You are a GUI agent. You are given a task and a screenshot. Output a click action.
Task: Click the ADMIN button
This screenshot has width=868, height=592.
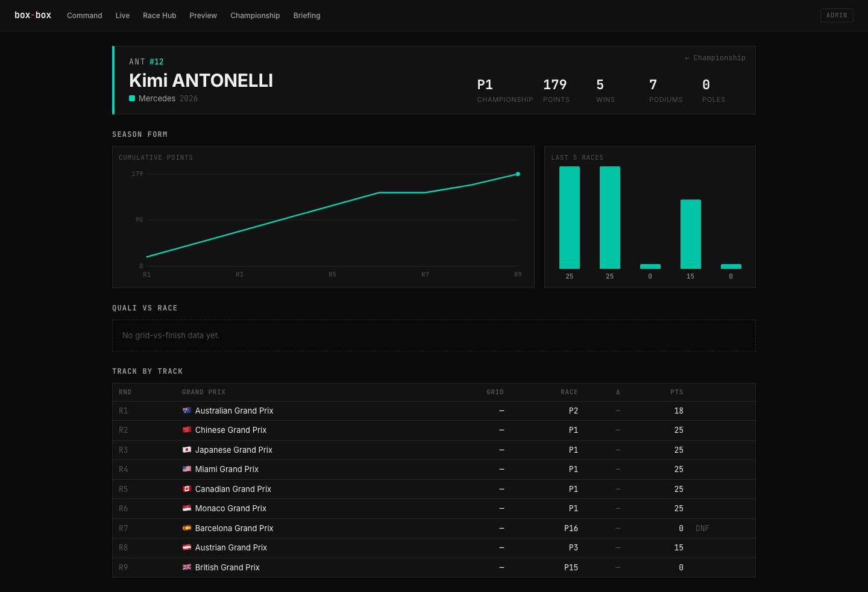click(837, 15)
